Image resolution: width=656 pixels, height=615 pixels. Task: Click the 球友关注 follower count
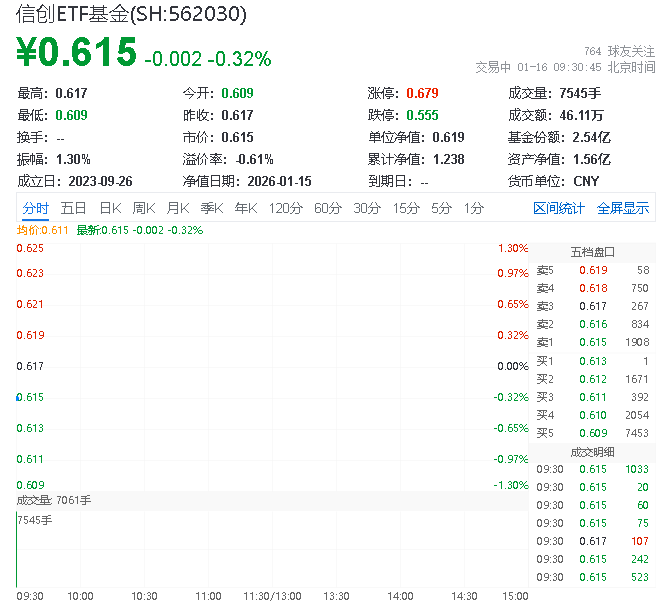click(x=619, y=50)
